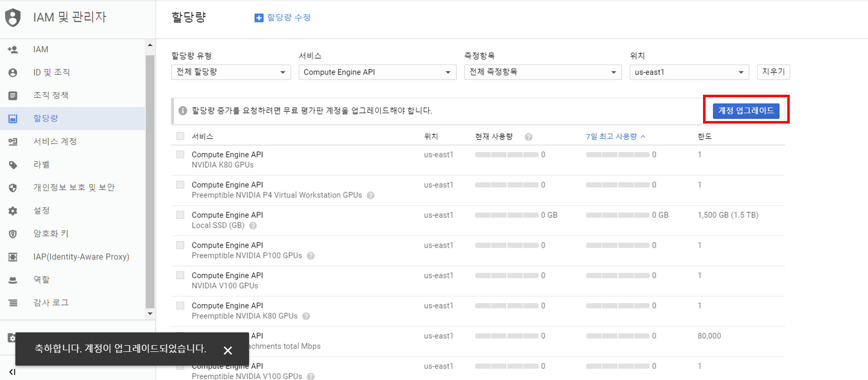Click the 감사 로그 list icon

click(13, 303)
